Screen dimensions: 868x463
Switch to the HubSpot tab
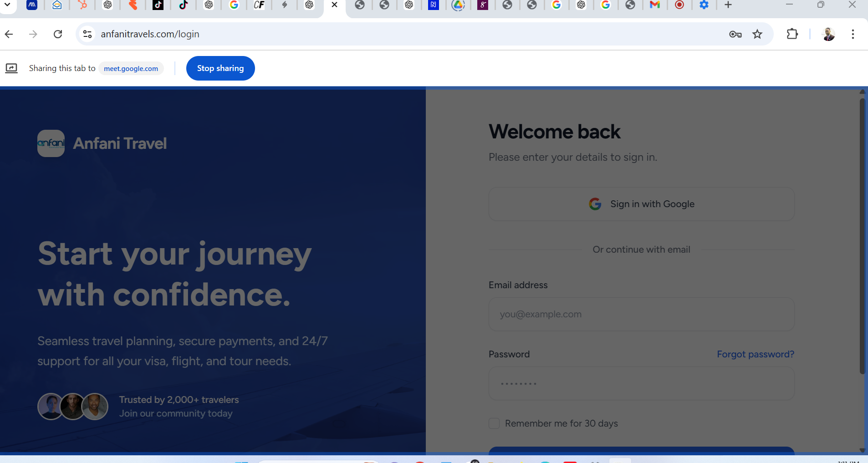(82, 5)
